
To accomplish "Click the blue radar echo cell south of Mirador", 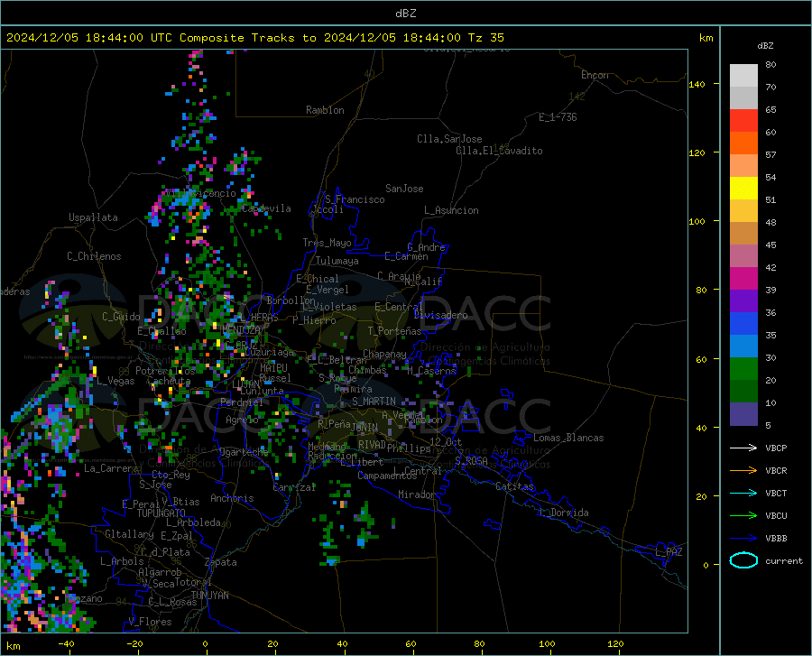I will tap(361, 542).
